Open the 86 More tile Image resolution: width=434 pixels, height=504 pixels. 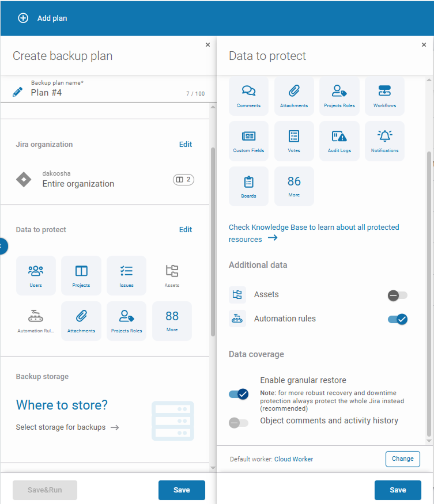pos(294,187)
